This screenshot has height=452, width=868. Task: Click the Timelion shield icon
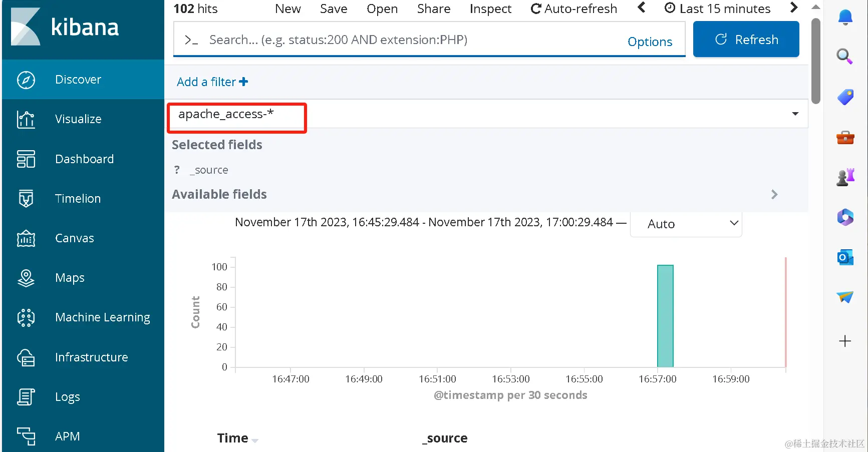tap(26, 198)
